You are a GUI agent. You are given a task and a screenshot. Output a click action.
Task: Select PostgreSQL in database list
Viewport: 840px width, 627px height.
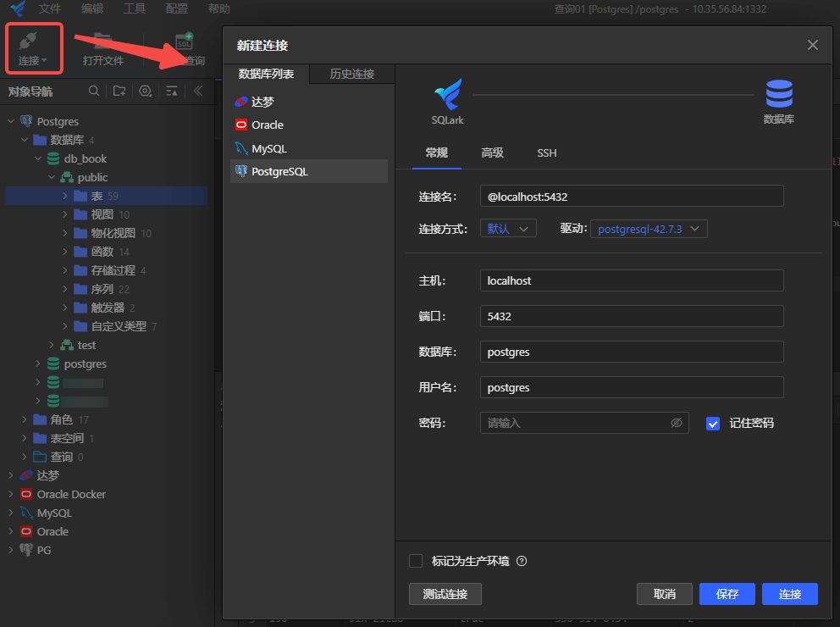point(309,171)
